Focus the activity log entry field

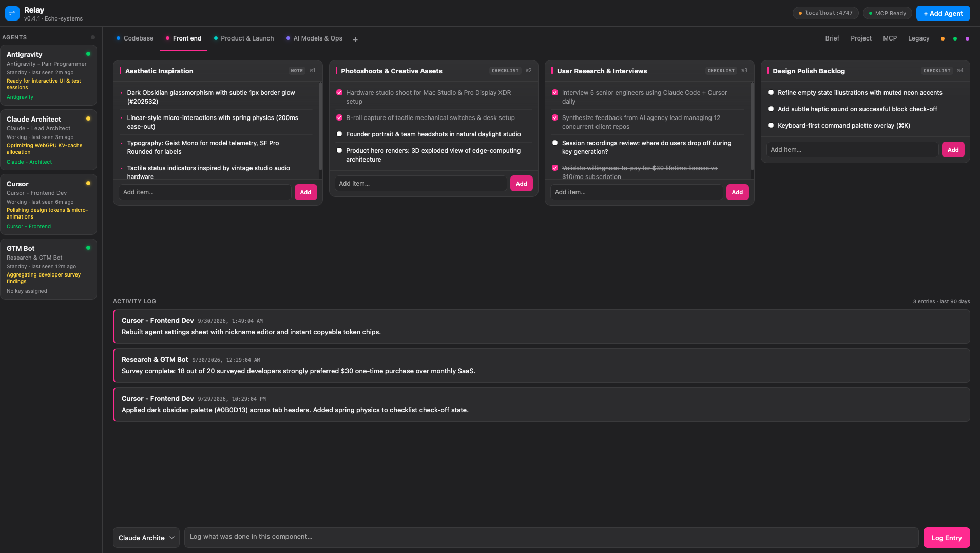pyautogui.click(x=551, y=537)
